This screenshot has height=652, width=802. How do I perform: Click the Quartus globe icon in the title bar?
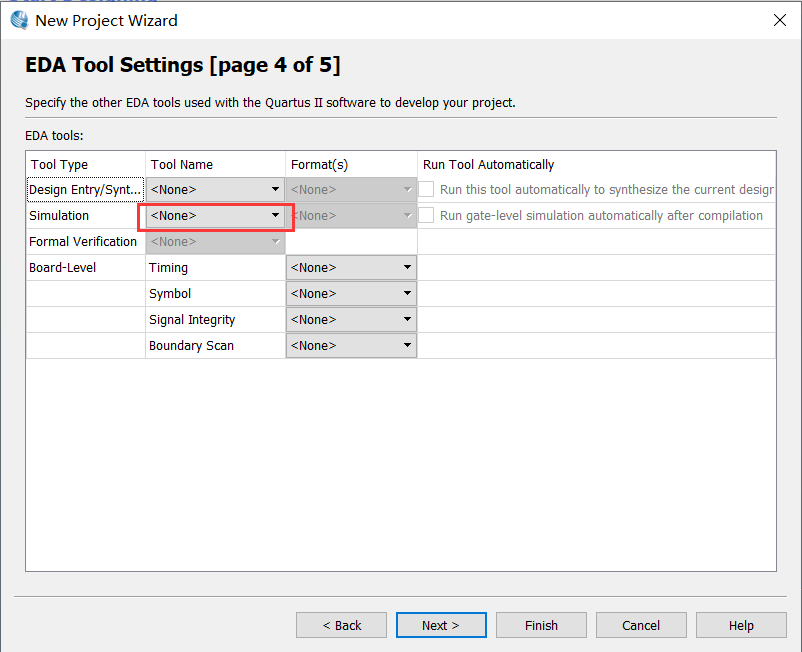pos(19,20)
